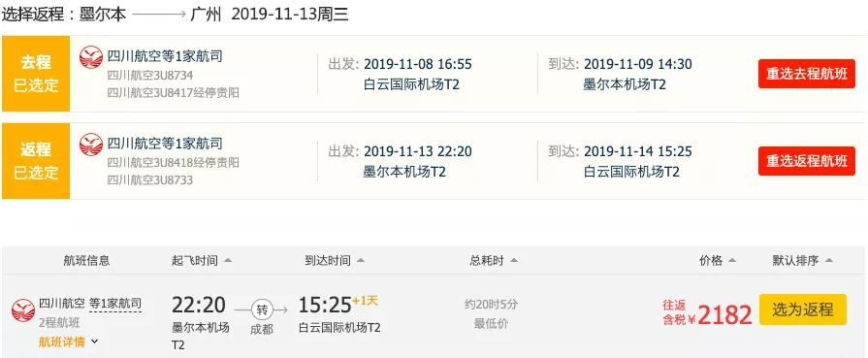Click Sichuan Airlines logo in outbound row
The image size is (868, 358).
[x=91, y=57]
